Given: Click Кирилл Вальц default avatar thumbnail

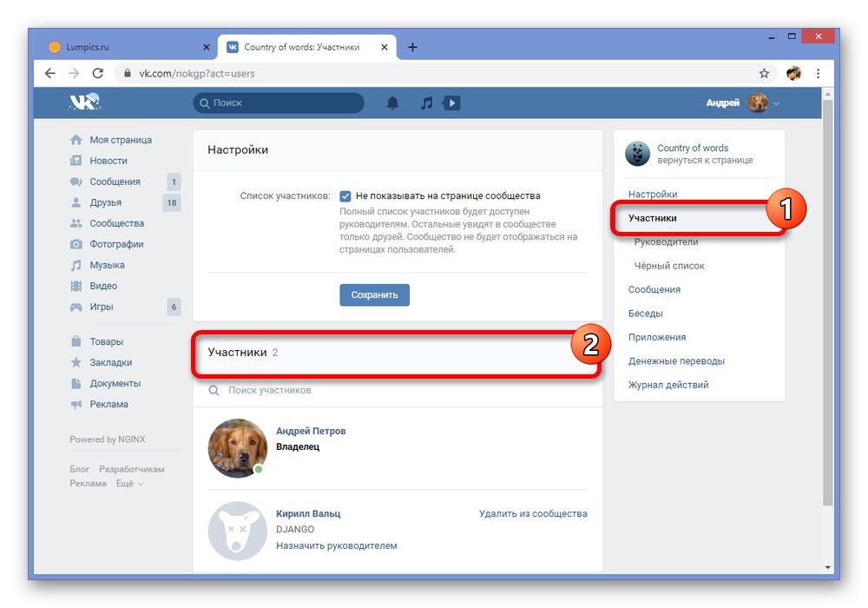Looking at the screenshot, I should [x=237, y=531].
